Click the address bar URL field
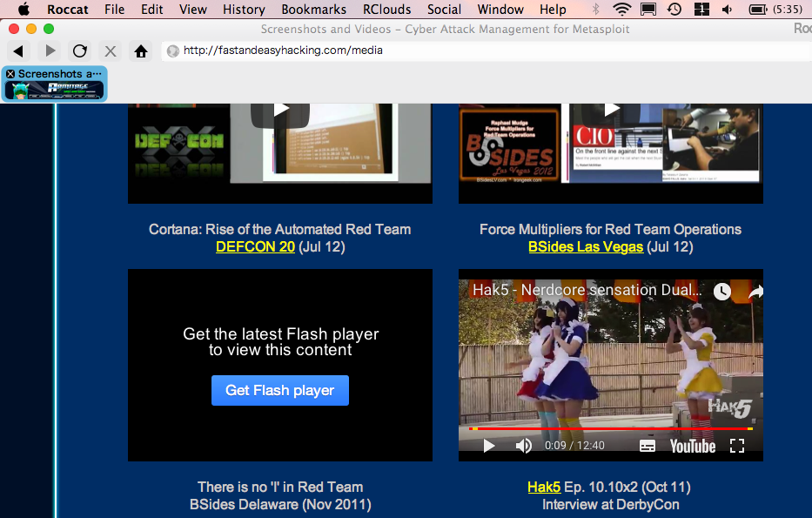812x518 pixels. [487, 50]
